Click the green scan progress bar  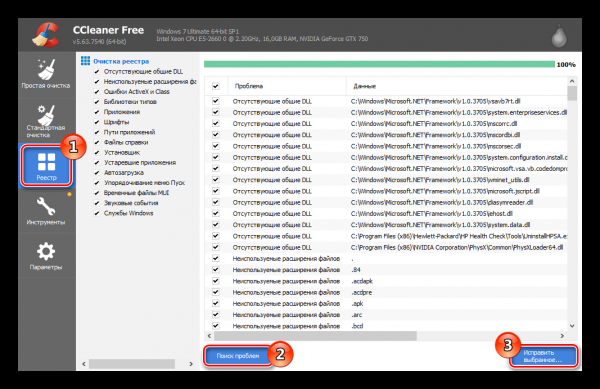point(379,64)
